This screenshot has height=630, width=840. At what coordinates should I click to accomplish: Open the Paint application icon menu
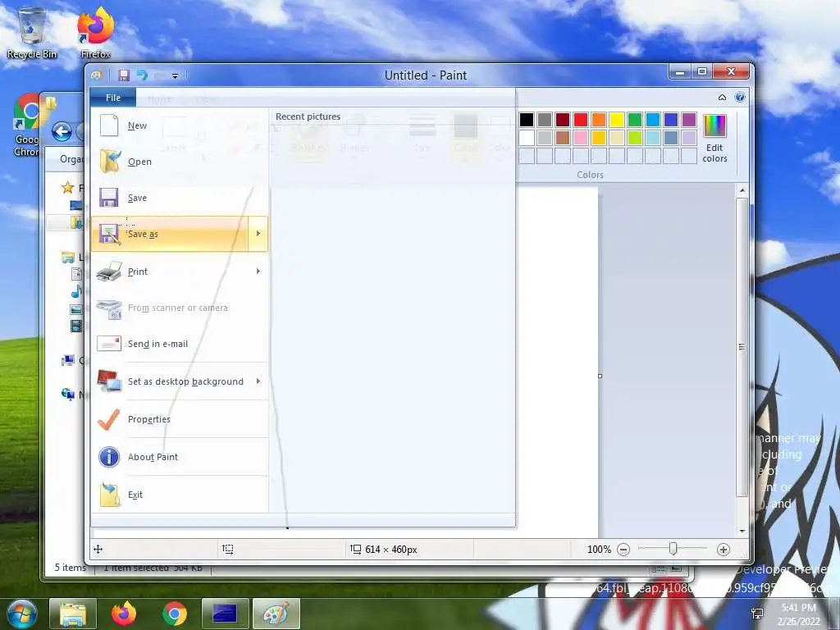pyautogui.click(x=97, y=75)
